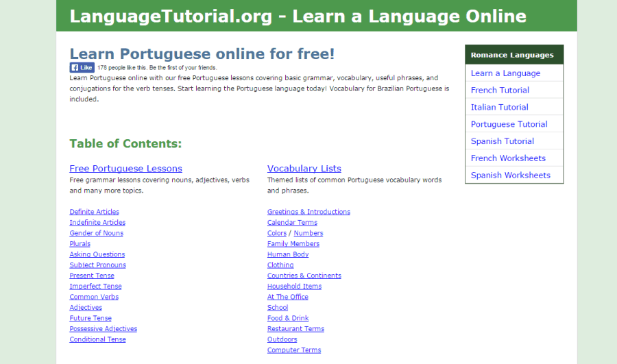Go to Common Verbs lesson
The height and width of the screenshot is (364, 617).
click(94, 297)
